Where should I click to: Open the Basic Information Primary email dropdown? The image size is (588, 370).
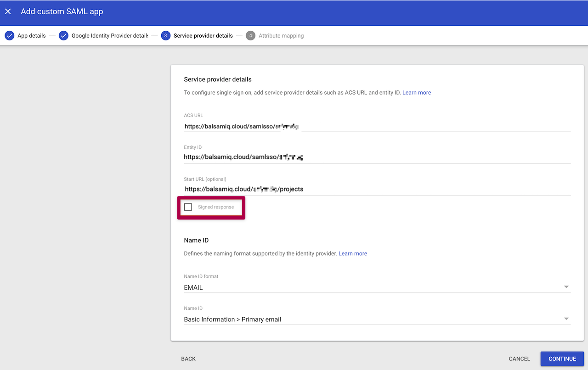point(566,318)
